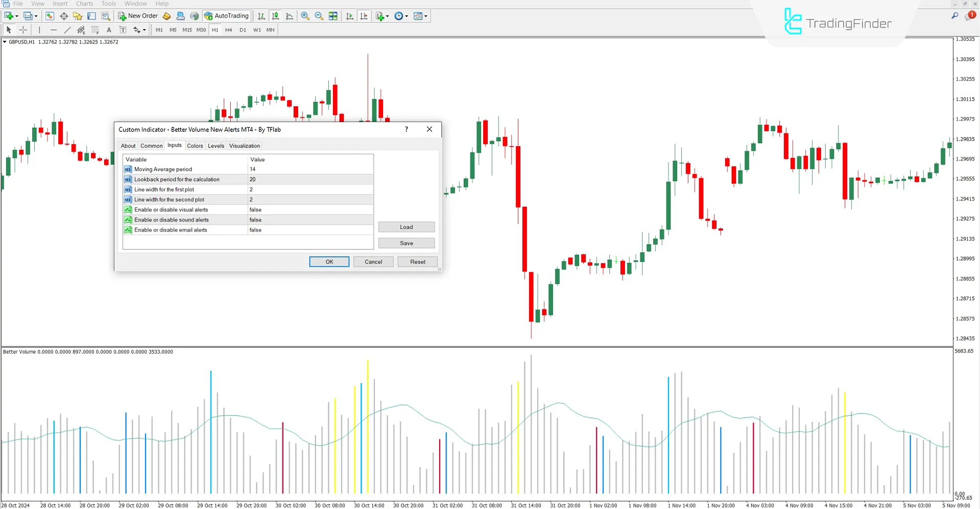Toggle the Chart Shift button

pos(364,16)
